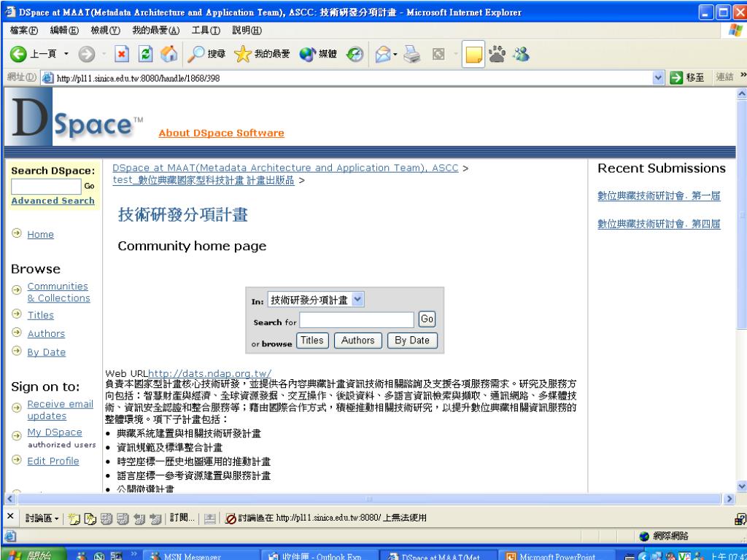Open the test_數位典藏國家型科技計畫 breadcrumb link
747x560 pixels.
pyautogui.click(x=204, y=181)
